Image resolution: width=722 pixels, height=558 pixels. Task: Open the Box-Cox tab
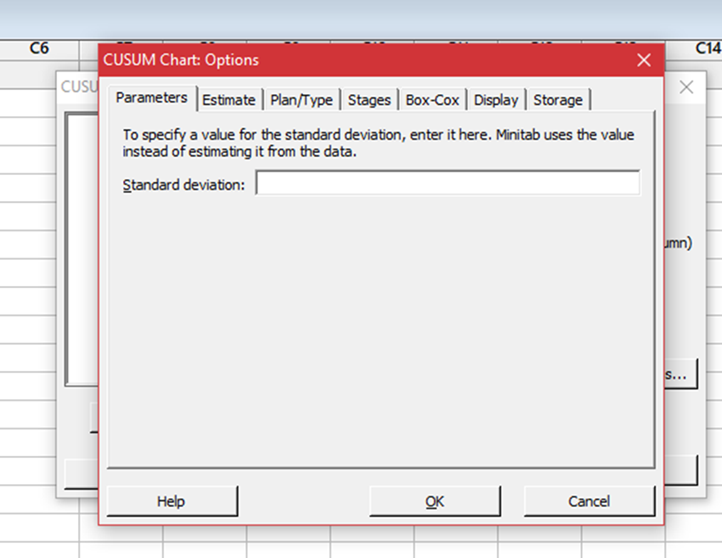pos(433,100)
